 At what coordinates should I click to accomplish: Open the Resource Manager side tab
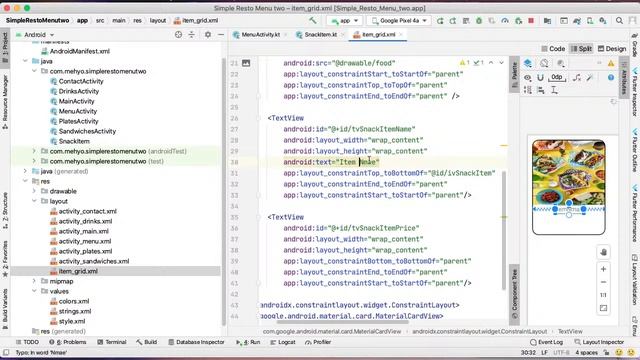point(5,102)
